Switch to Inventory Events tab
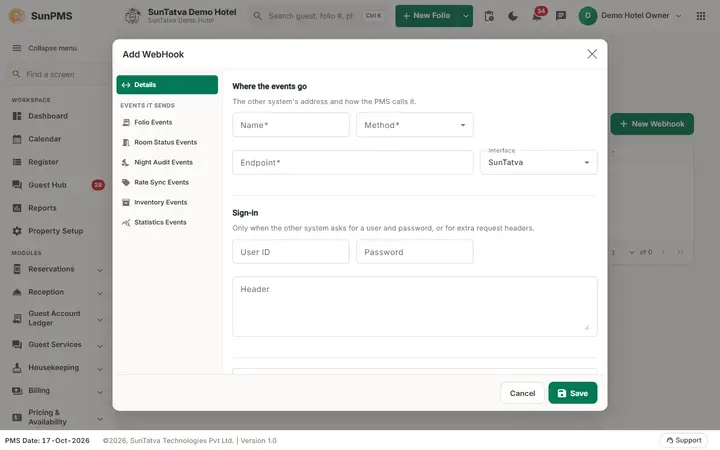 click(167, 202)
